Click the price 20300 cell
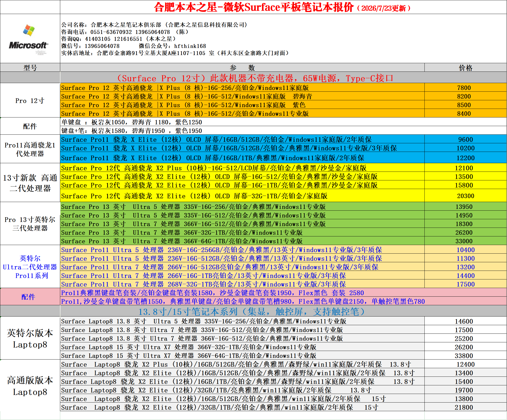 [465, 196]
